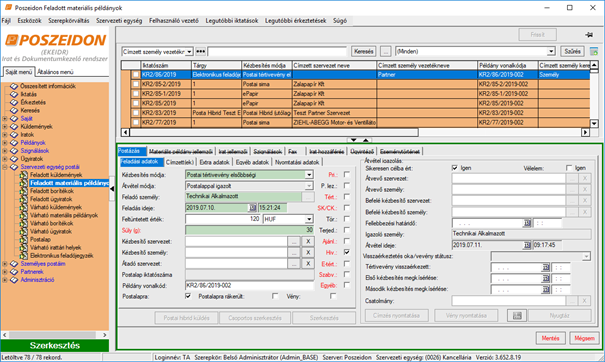Browse for Kézbesítő szervezet with ellipsis button
Image resolution: width=605 pixels, height=362 pixels.
coord(294,242)
